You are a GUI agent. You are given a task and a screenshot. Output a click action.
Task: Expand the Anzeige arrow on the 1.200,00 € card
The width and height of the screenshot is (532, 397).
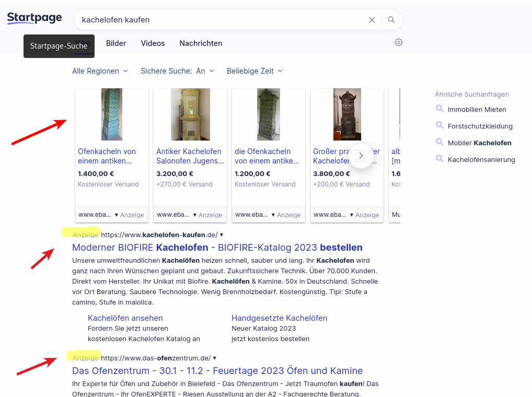pos(273,215)
